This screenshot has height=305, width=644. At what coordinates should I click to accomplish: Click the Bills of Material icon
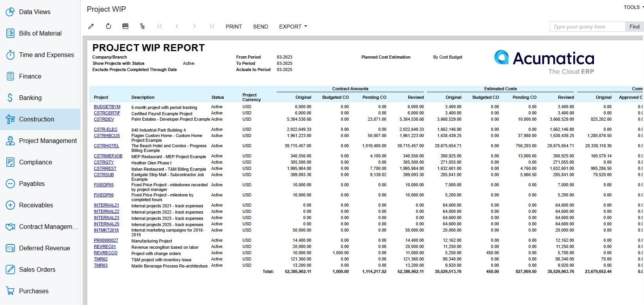(x=11, y=33)
